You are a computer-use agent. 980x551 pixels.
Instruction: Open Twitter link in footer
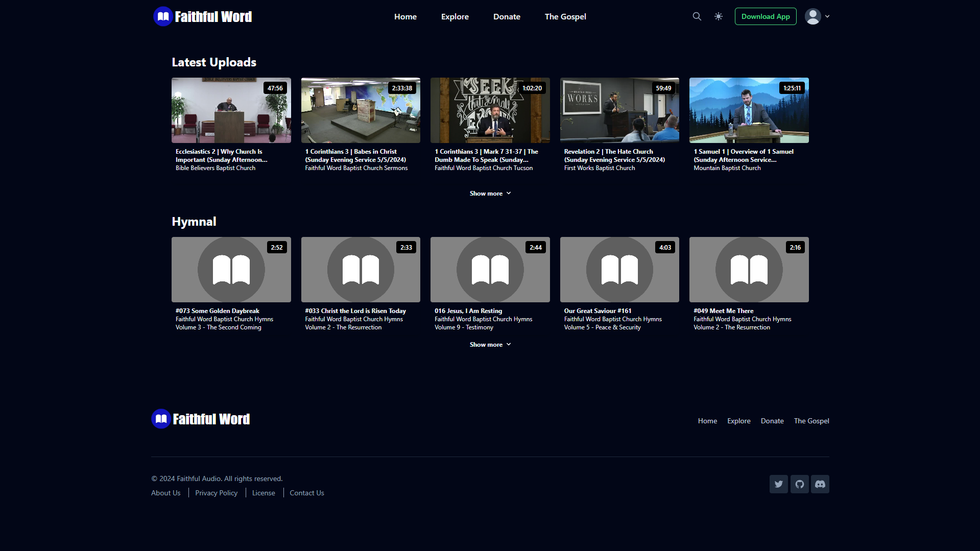(x=778, y=484)
